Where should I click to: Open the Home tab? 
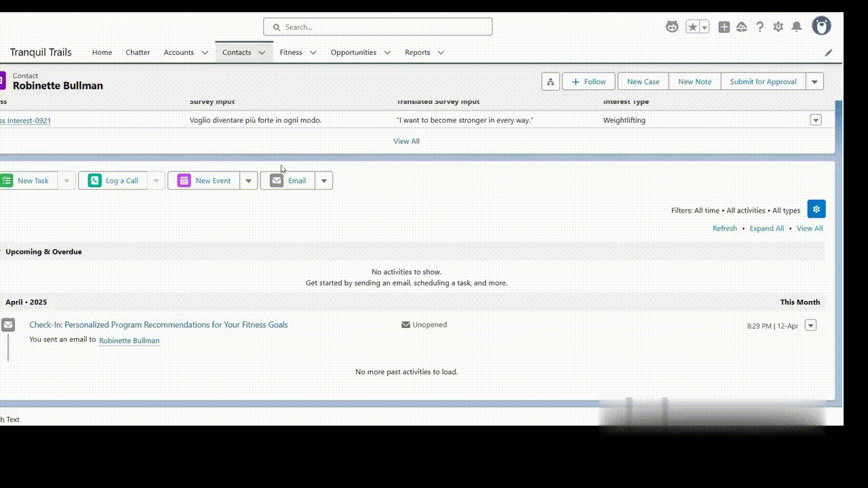pos(102,52)
